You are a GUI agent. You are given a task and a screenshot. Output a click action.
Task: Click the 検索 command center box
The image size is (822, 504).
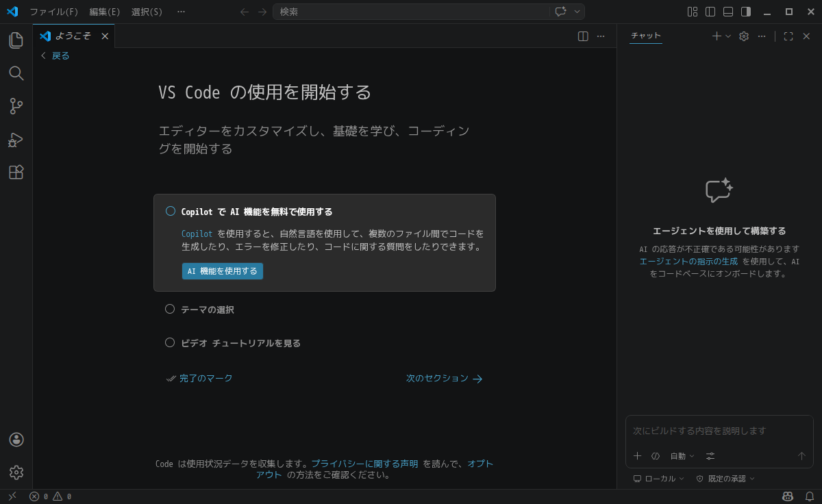[x=411, y=12]
